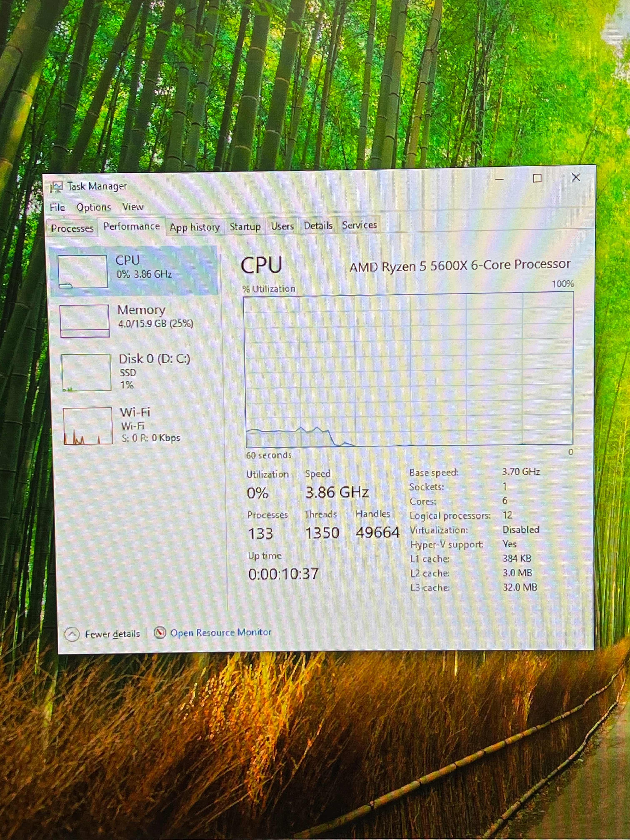
Task: Click the Threads count 1350
Action: [x=322, y=533]
